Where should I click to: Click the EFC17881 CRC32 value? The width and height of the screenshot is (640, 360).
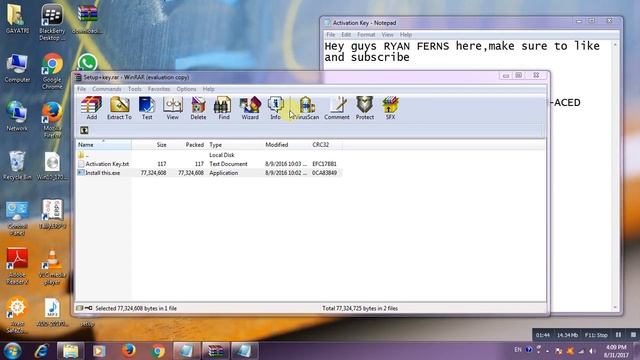(324, 164)
